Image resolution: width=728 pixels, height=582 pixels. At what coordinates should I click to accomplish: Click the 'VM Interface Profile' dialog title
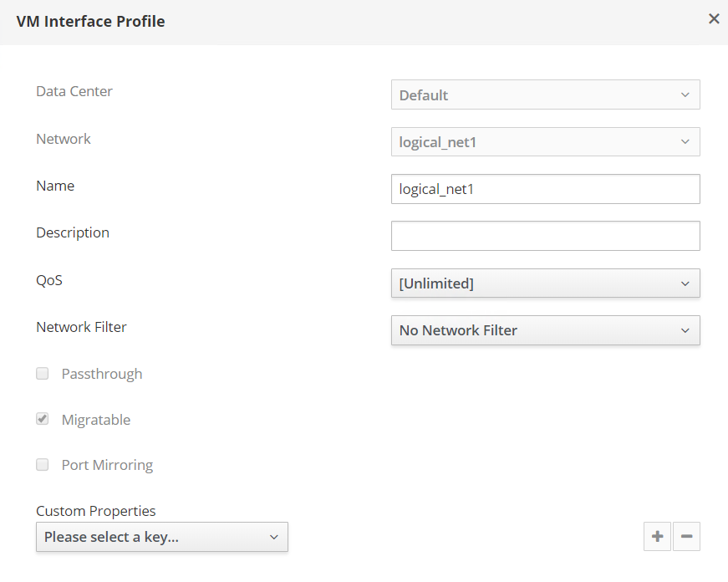click(x=90, y=22)
